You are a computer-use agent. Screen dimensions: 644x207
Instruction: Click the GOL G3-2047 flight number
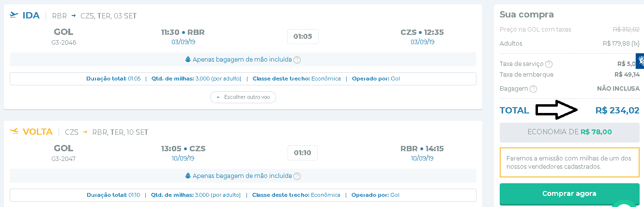pyautogui.click(x=63, y=159)
